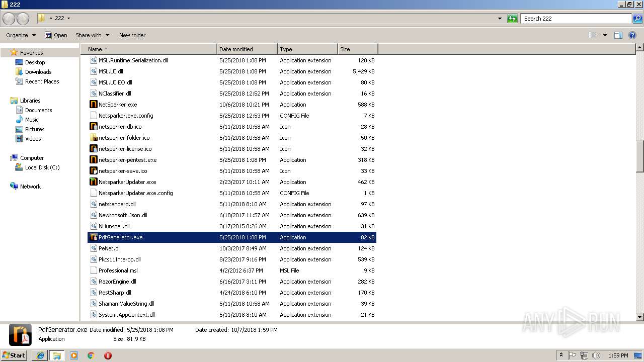Select Downloads in the navigation pane
Viewport: 644px width, 362px height.
38,72
